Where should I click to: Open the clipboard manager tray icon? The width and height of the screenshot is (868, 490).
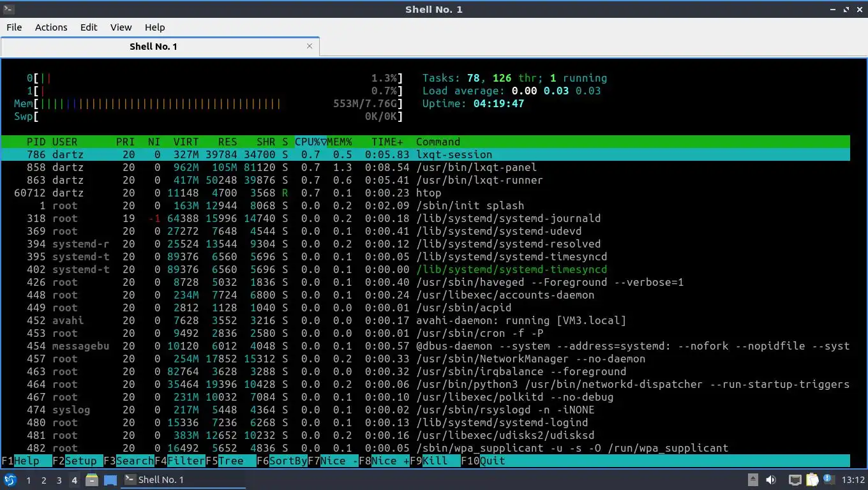click(x=812, y=480)
